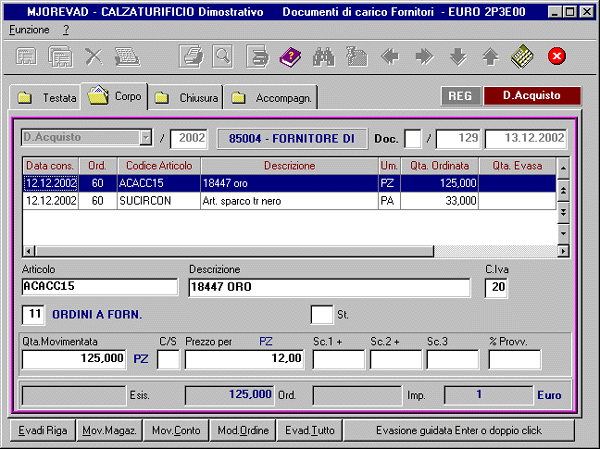The image size is (600, 449).
Task: Expand the D.Acquisto document type dropdown
Action: tap(146, 137)
